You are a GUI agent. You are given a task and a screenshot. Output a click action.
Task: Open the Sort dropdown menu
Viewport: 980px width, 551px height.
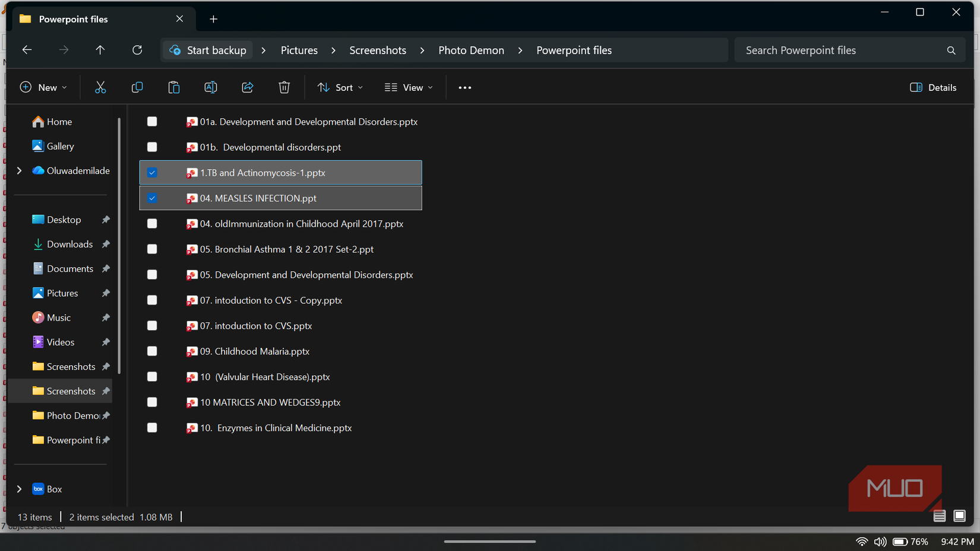pyautogui.click(x=340, y=87)
